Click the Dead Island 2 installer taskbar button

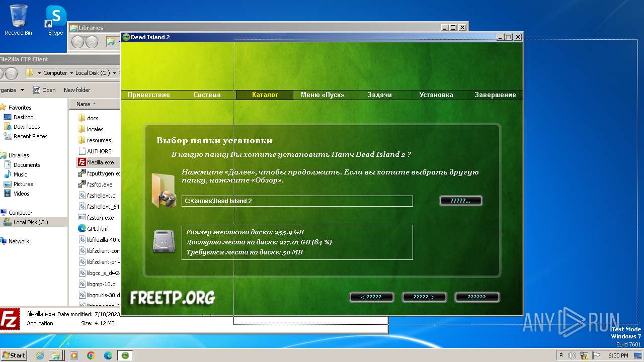pos(125,355)
